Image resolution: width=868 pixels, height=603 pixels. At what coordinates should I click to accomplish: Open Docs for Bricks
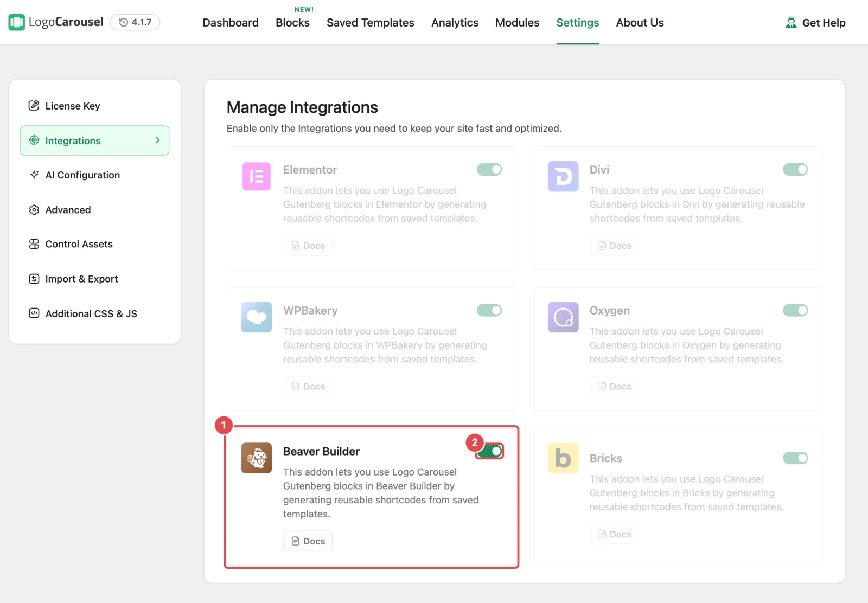[614, 534]
